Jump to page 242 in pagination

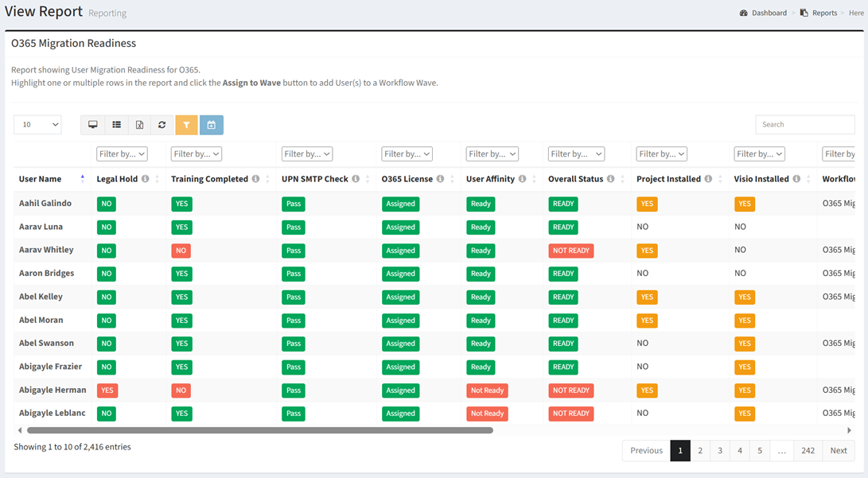tap(808, 451)
